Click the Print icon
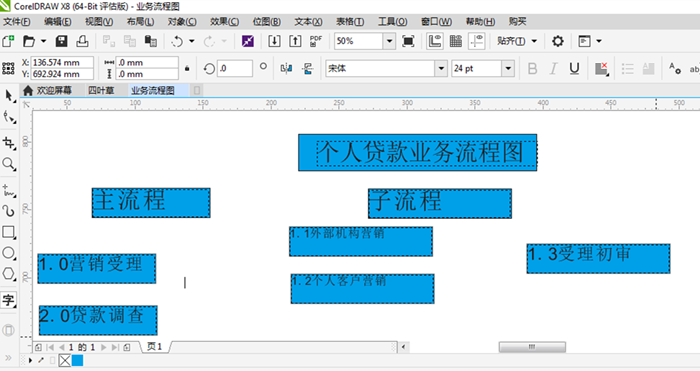 82,42
